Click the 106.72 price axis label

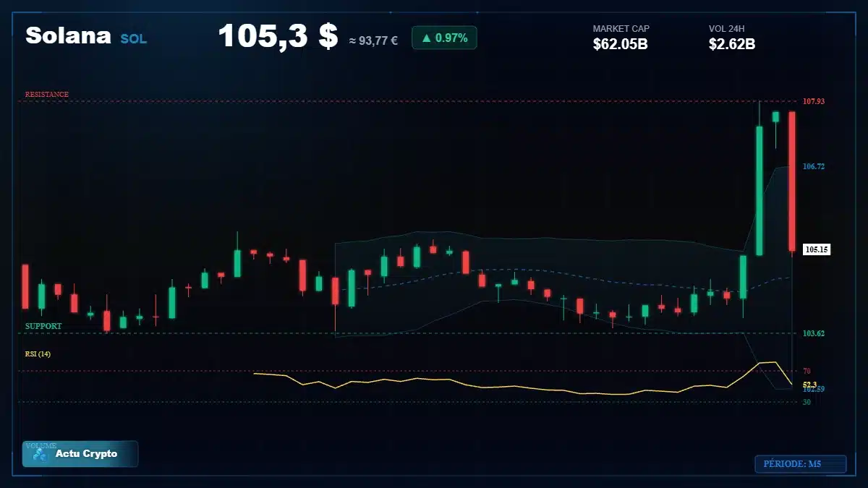coord(814,166)
